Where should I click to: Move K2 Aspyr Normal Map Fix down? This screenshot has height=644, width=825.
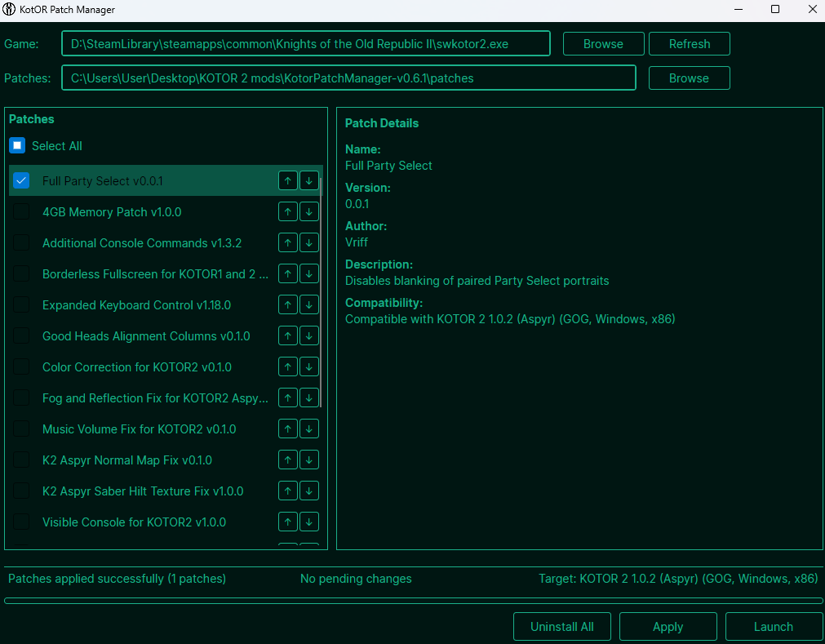(x=308, y=460)
